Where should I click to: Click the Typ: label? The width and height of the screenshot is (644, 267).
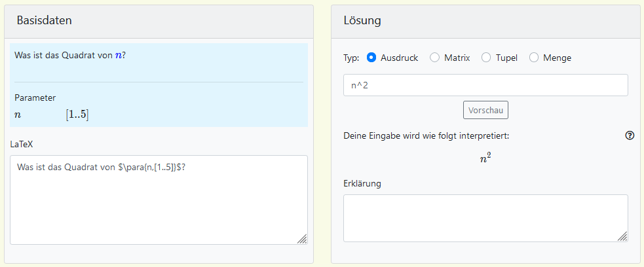point(351,58)
